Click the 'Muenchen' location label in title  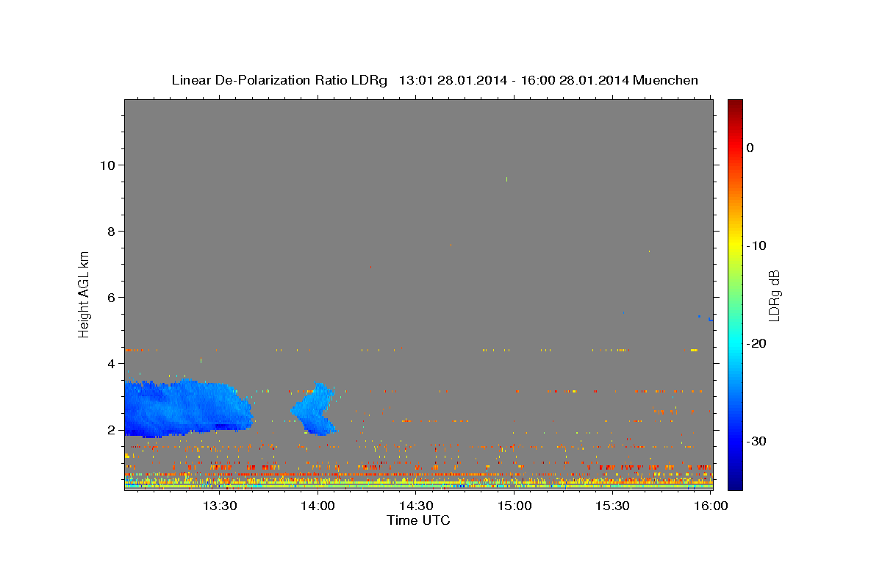(x=665, y=80)
